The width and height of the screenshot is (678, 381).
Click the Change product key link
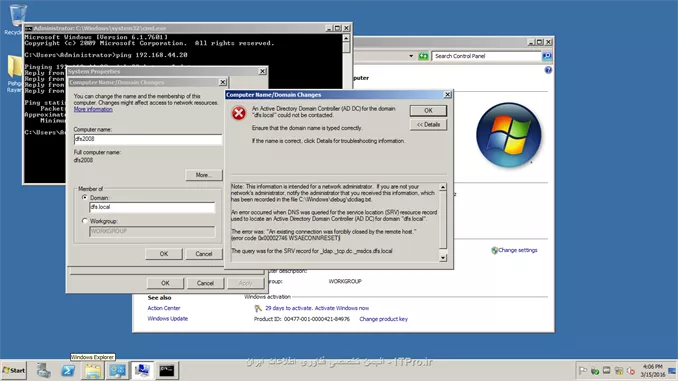pos(383,319)
